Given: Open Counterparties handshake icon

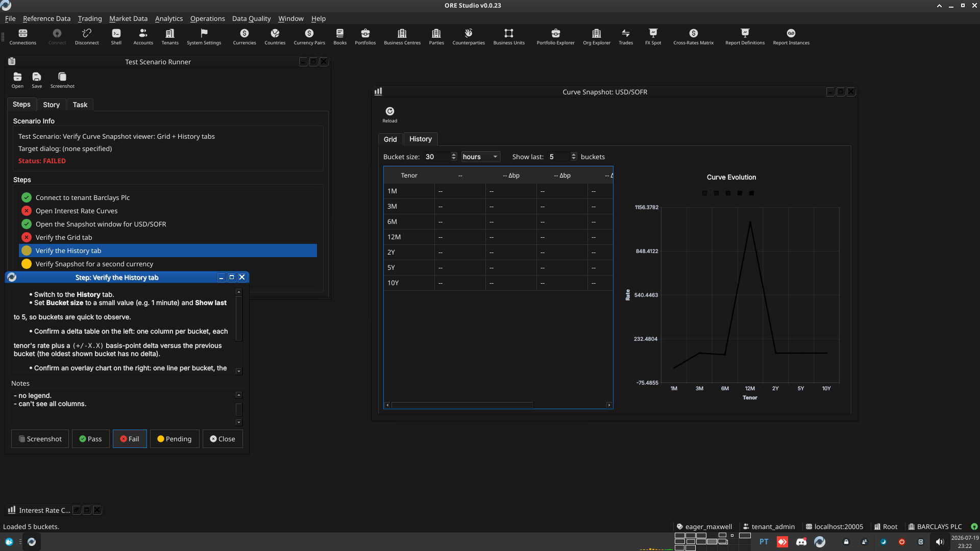Looking at the screenshot, I should pyautogui.click(x=469, y=36).
